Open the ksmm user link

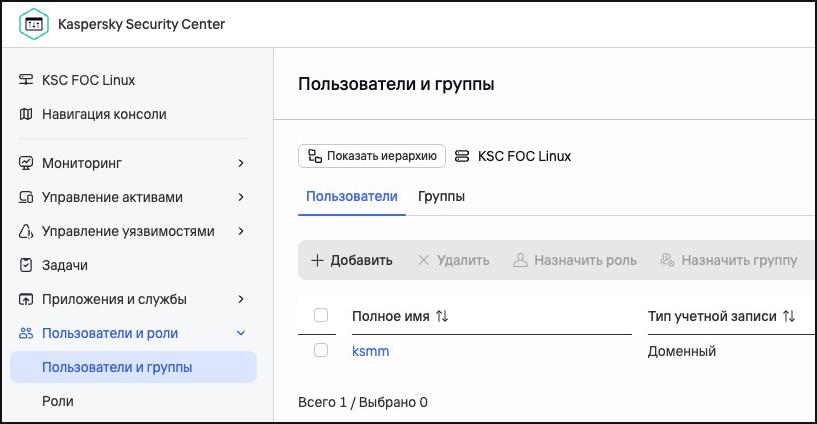point(370,351)
